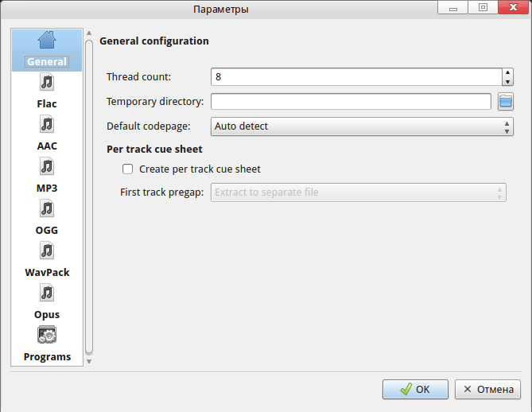Confirm settings with the OK button

[x=415, y=389]
